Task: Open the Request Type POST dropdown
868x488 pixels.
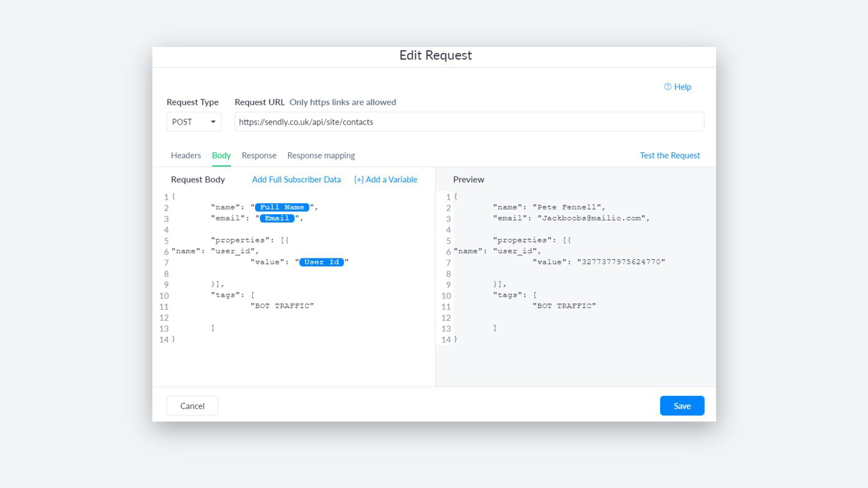Action: tap(194, 122)
